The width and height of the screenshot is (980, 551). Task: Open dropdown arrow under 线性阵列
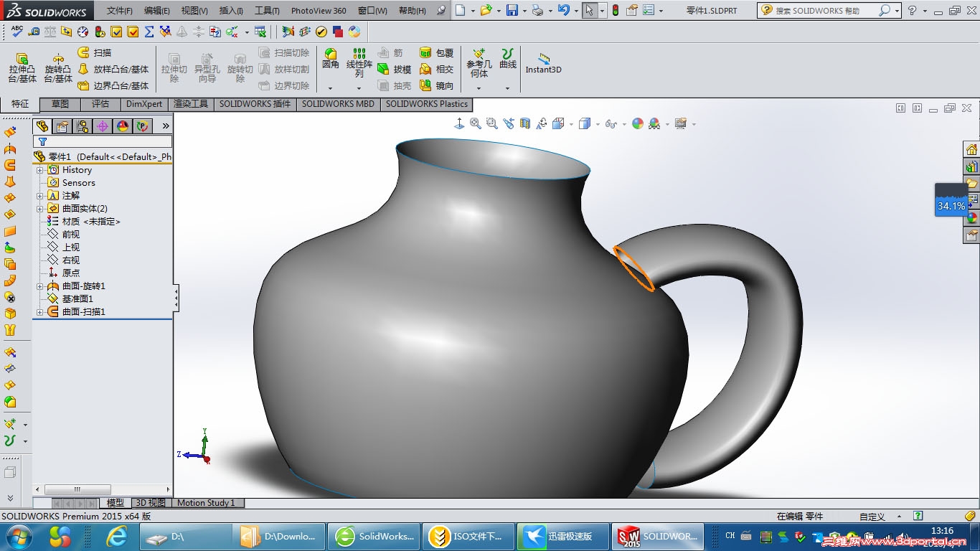tap(359, 89)
